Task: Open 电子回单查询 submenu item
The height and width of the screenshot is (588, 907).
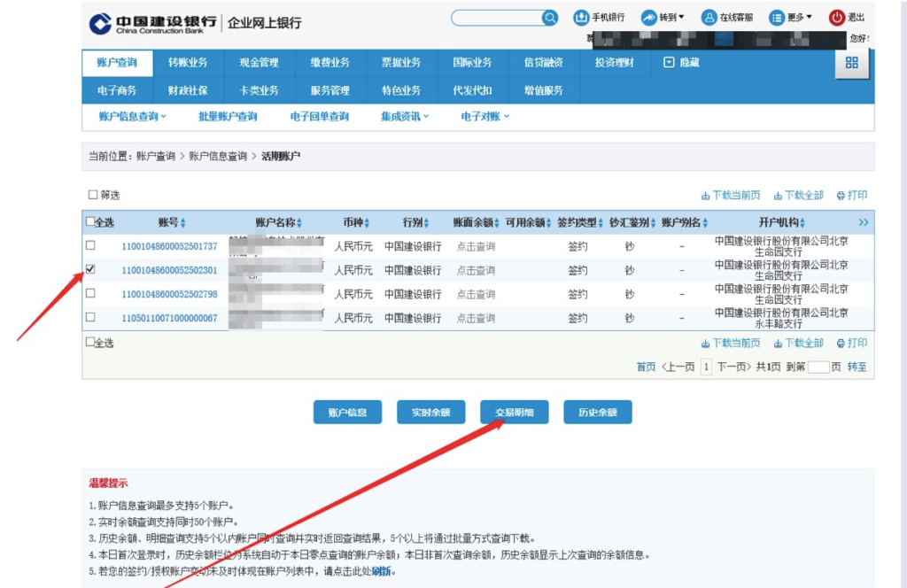Action: click(x=319, y=116)
